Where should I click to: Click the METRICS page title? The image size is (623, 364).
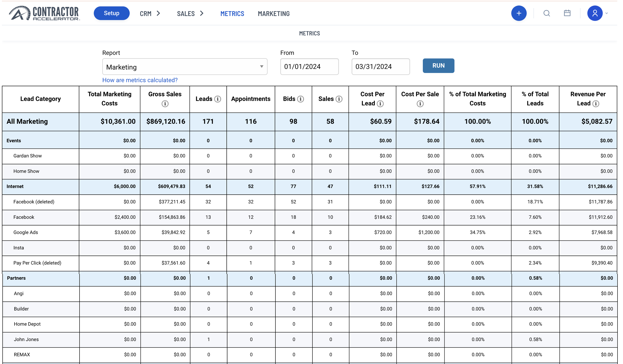309,33
